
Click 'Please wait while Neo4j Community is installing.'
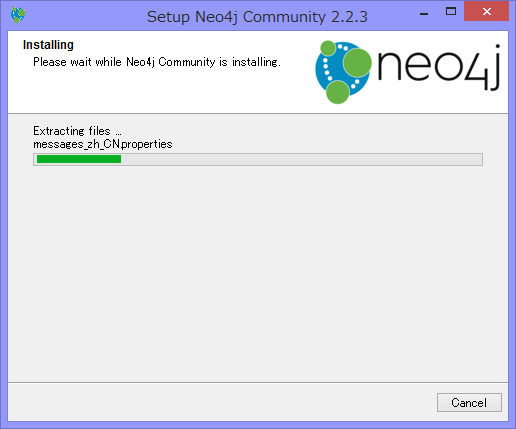(157, 62)
